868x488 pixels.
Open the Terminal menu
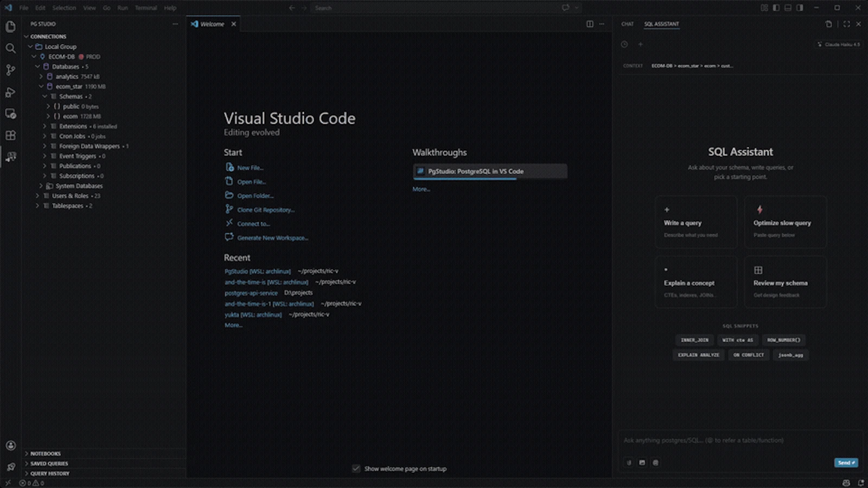click(x=146, y=8)
